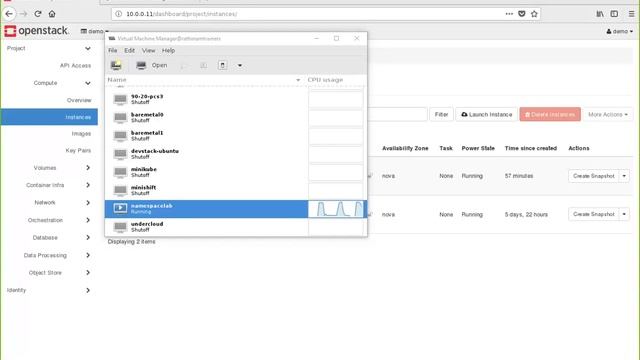
Task: Select the running namespacelab VM icon
Action: point(120,208)
